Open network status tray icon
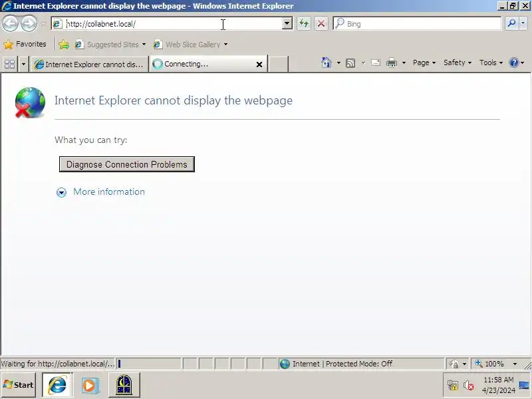This screenshot has height=399, width=532. pos(452,385)
